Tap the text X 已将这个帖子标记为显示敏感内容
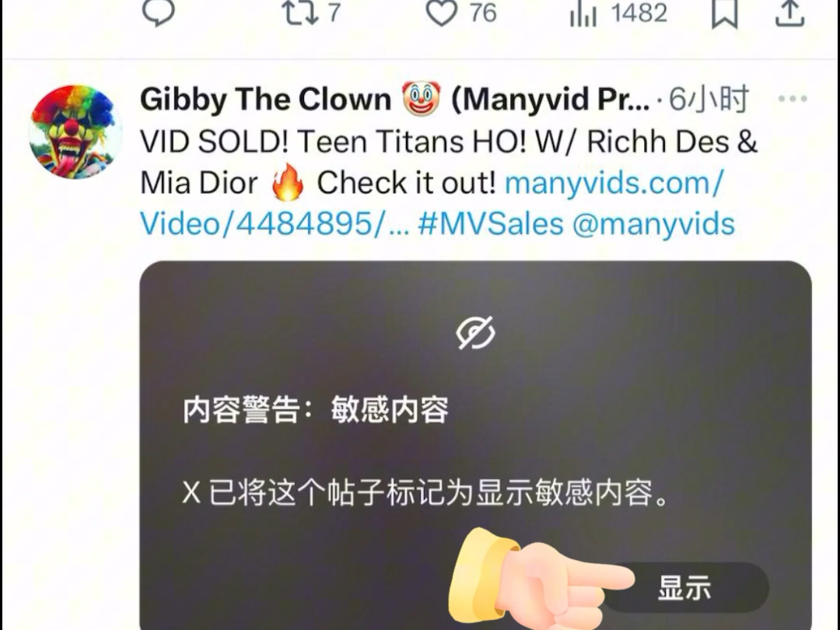The height and width of the screenshot is (630, 840). pyautogui.click(x=426, y=492)
